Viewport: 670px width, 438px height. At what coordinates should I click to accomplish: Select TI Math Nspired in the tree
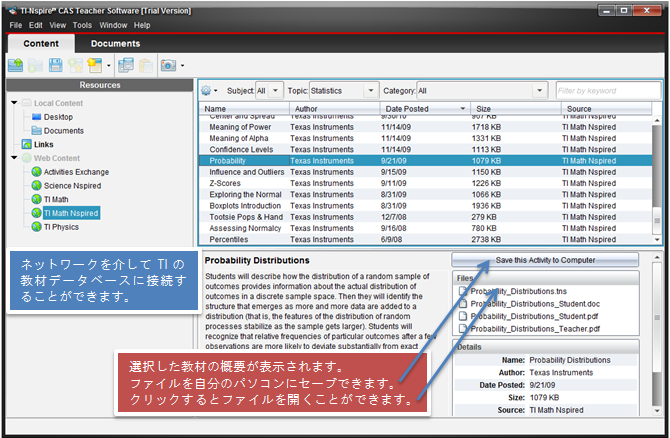tap(71, 213)
